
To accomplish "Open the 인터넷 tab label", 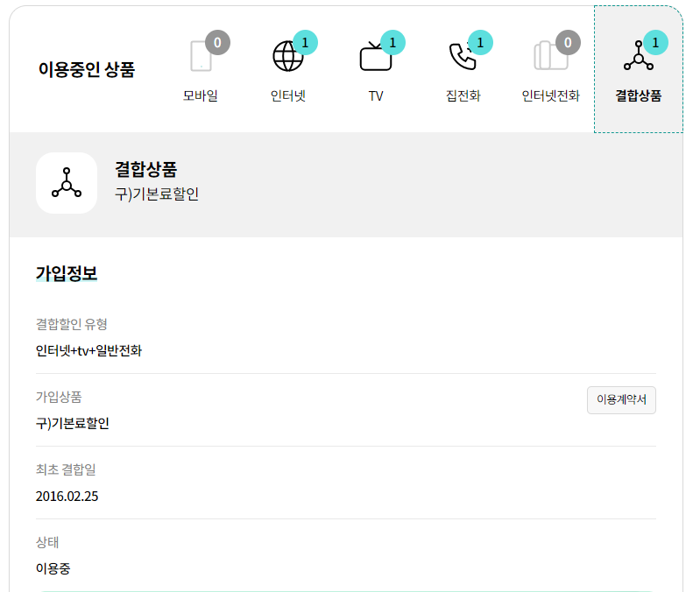I will [288, 96].
